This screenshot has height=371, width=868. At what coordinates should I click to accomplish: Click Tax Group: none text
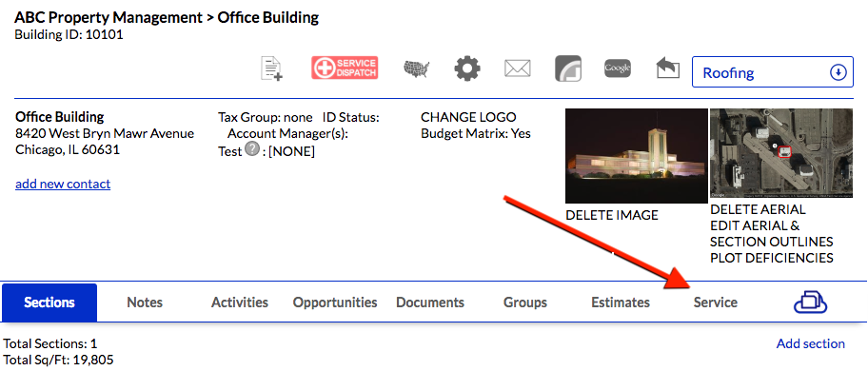tap(266, 117)
